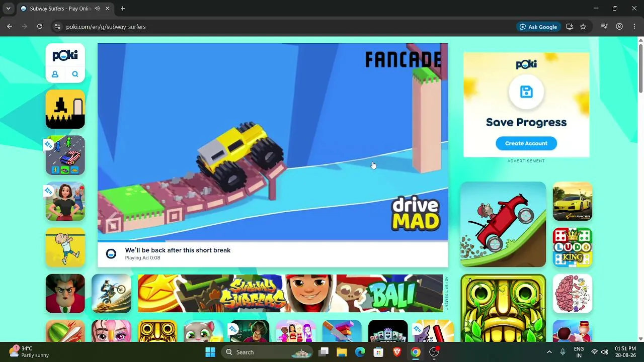The image size is (644, 362).
Task: Click the Save Progress floppy disk icon
Action: 526,92
